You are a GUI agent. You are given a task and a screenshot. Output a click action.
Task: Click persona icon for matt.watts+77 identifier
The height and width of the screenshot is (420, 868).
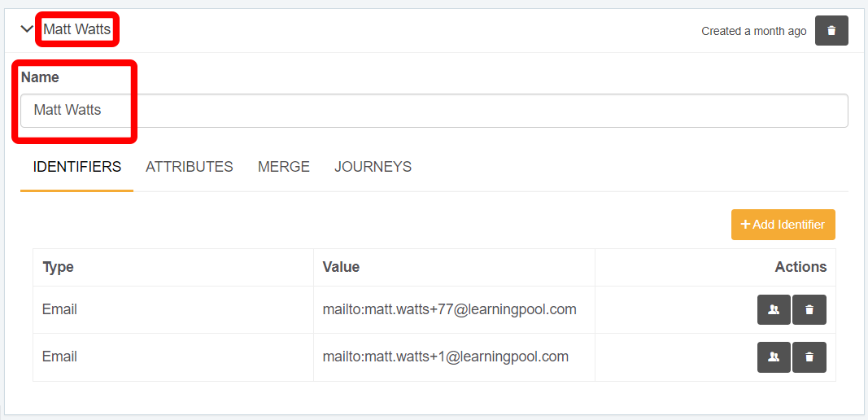tap(774, 310)
